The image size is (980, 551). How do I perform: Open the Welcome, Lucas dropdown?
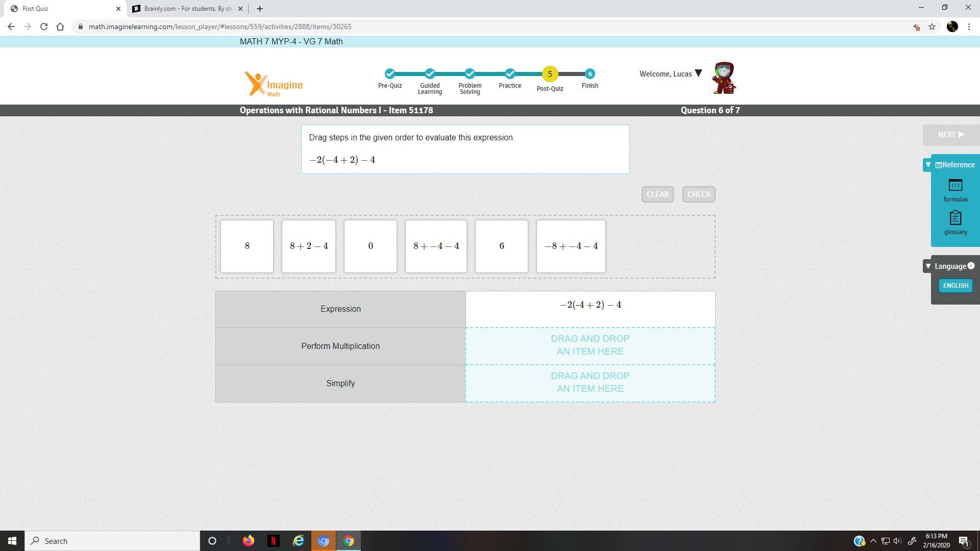(698, 74)
